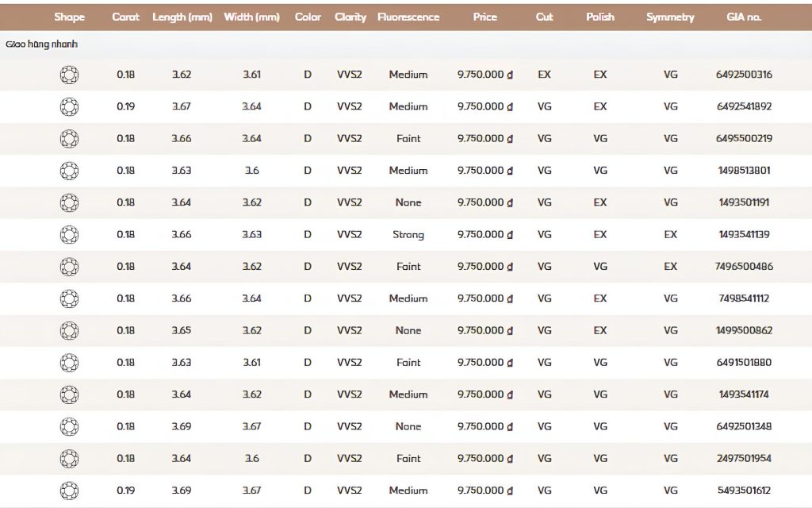Screen dimensions: 812x508
Task: Click the Symmetry column header
Action: click(x=670, y=17)
